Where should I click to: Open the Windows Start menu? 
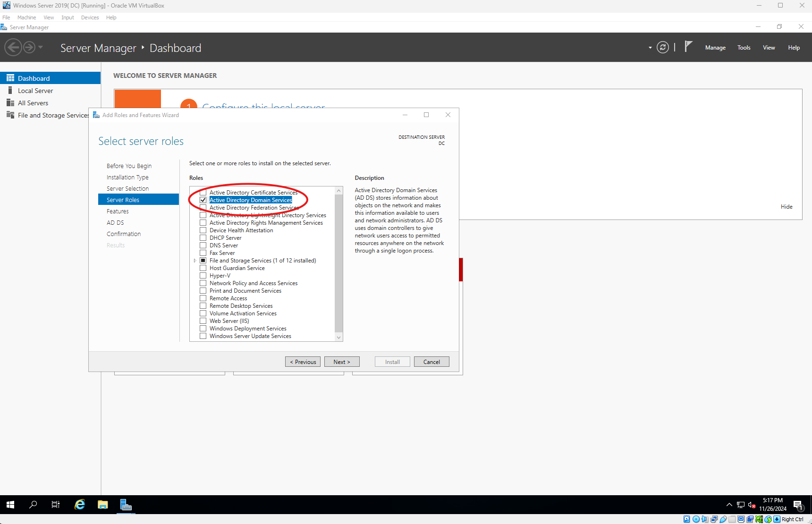coord(10,505)
